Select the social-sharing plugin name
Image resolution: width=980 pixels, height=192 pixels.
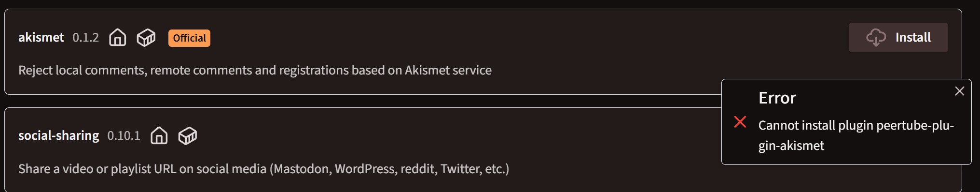[x=58, y=135]
